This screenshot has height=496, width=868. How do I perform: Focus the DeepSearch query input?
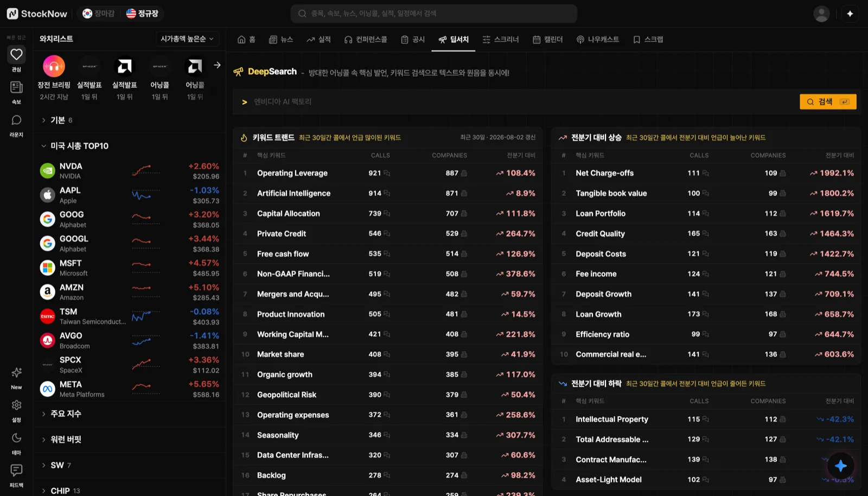point(515,102)
